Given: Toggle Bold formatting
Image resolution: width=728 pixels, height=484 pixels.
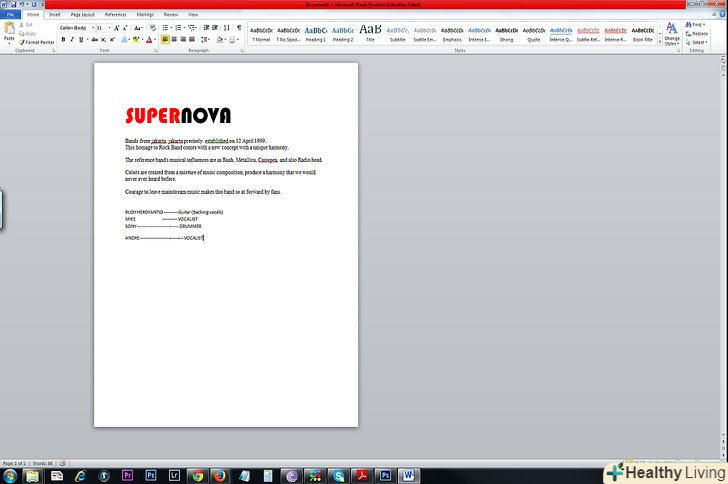Looking at the screenshot, I should (63, 40).
